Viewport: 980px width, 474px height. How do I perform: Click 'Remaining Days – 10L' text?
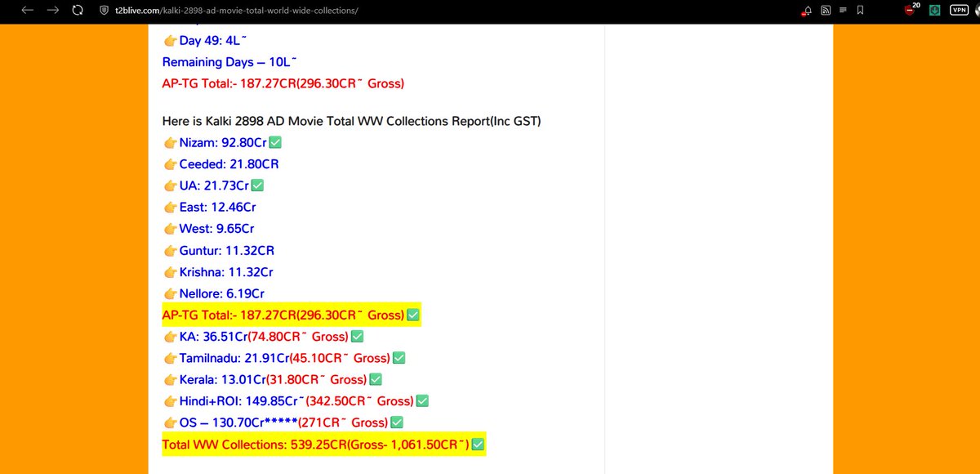point(229,61)
